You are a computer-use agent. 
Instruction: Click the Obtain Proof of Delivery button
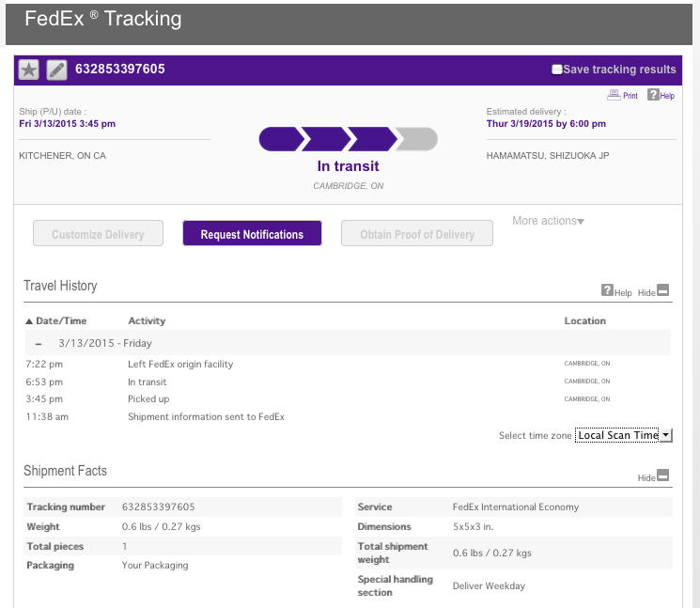(417, 233)
